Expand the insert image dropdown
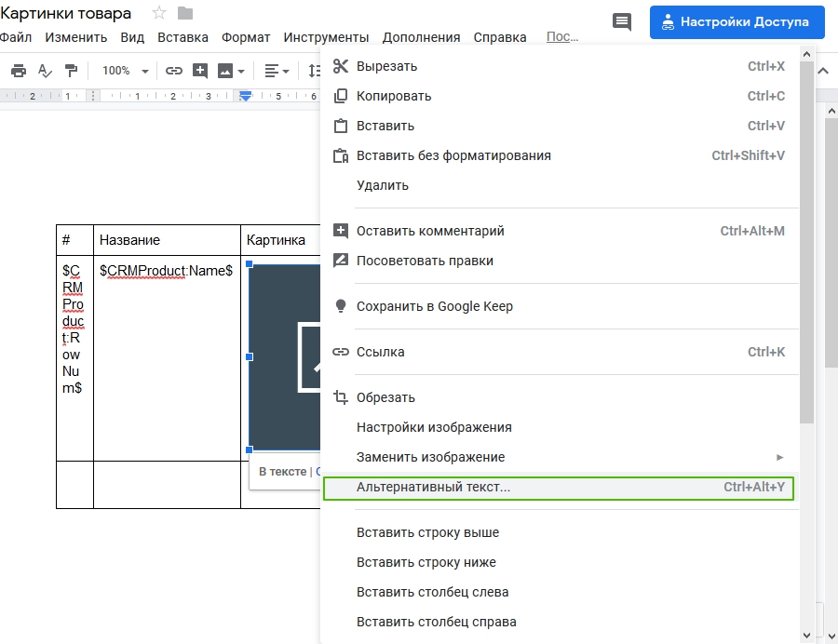 (x=241, y=71)
